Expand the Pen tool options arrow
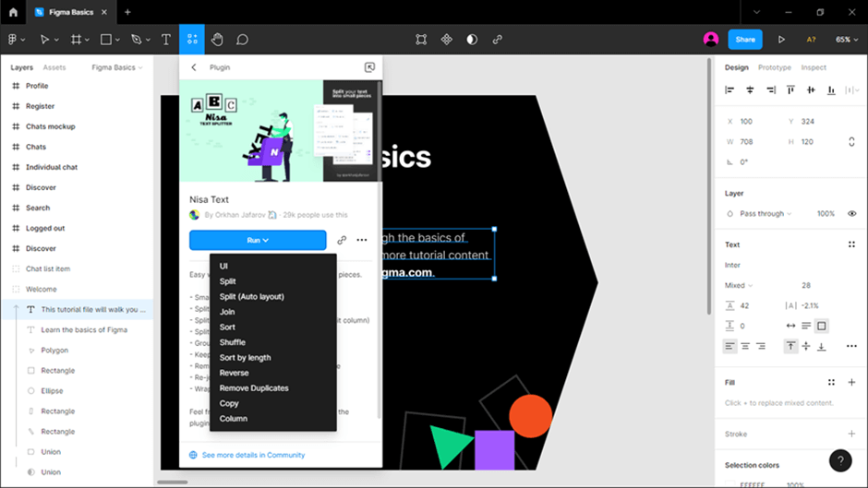This screenshot has height=488, width=868. coord(148,40)
